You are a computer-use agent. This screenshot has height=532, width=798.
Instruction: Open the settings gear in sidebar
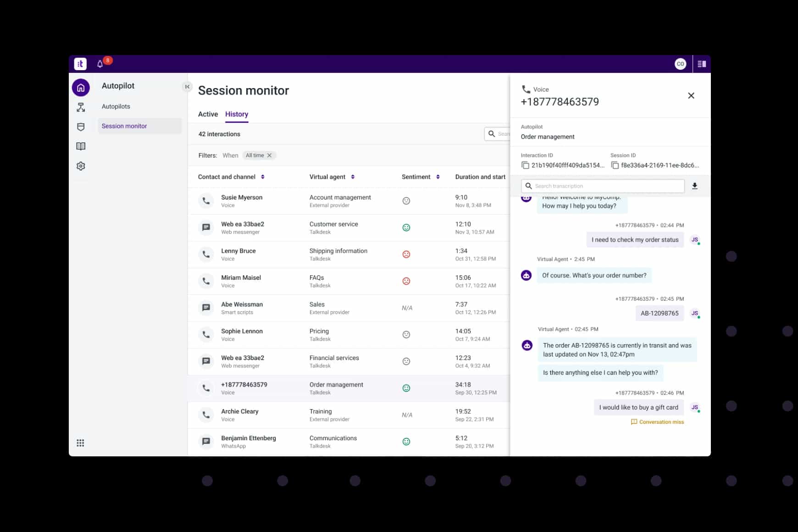81,166
